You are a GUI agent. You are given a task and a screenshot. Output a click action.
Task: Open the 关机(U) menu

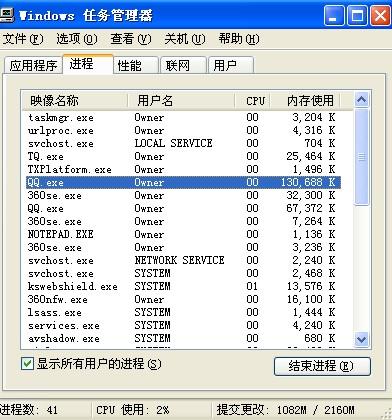click(185, 39)
